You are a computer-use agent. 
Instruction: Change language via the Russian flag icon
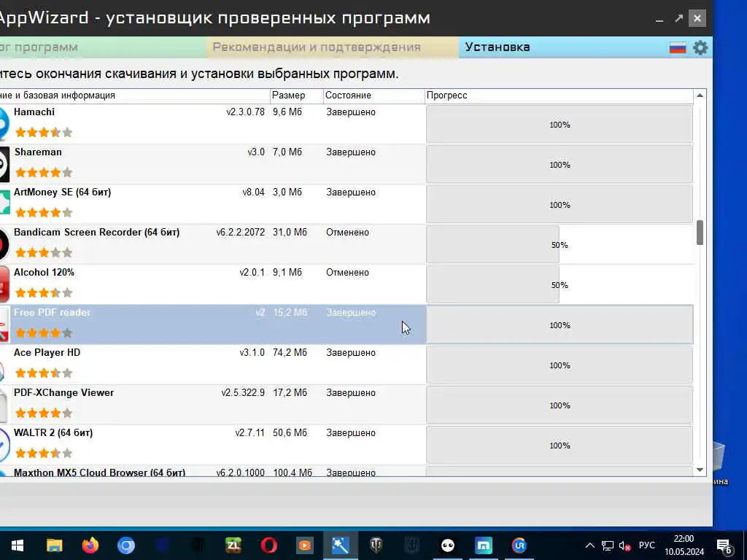point(678,47)
